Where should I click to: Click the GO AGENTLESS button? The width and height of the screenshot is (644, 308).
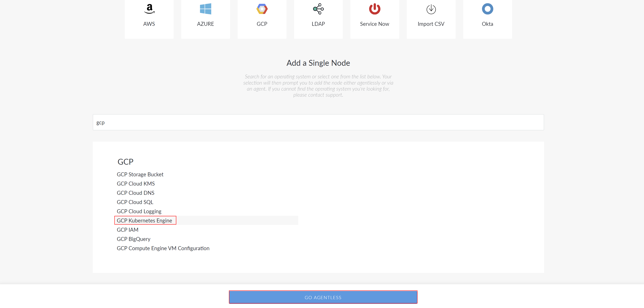point(323,297)
